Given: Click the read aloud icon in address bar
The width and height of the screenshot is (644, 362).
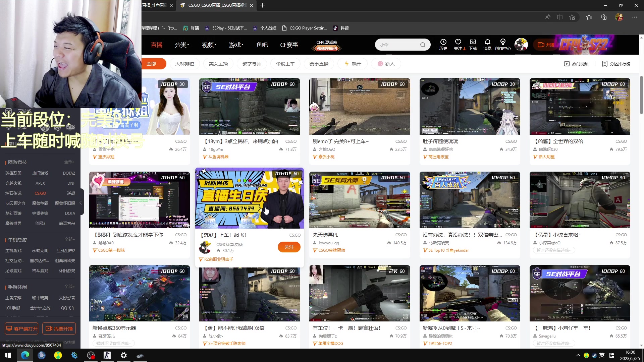Looking at the screenshot, I should (548, 17).
